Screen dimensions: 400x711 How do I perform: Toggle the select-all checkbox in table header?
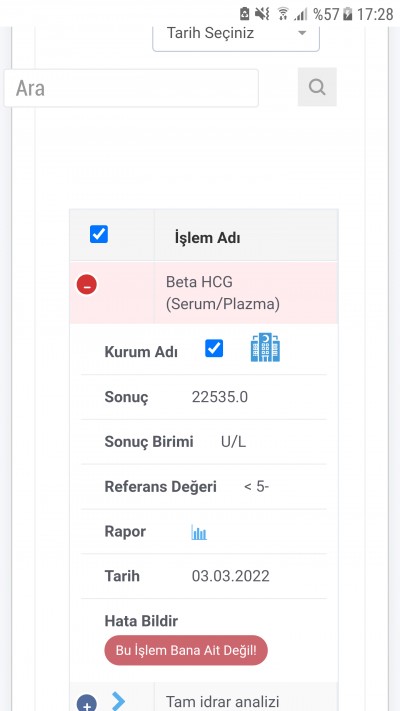[99, 234]
